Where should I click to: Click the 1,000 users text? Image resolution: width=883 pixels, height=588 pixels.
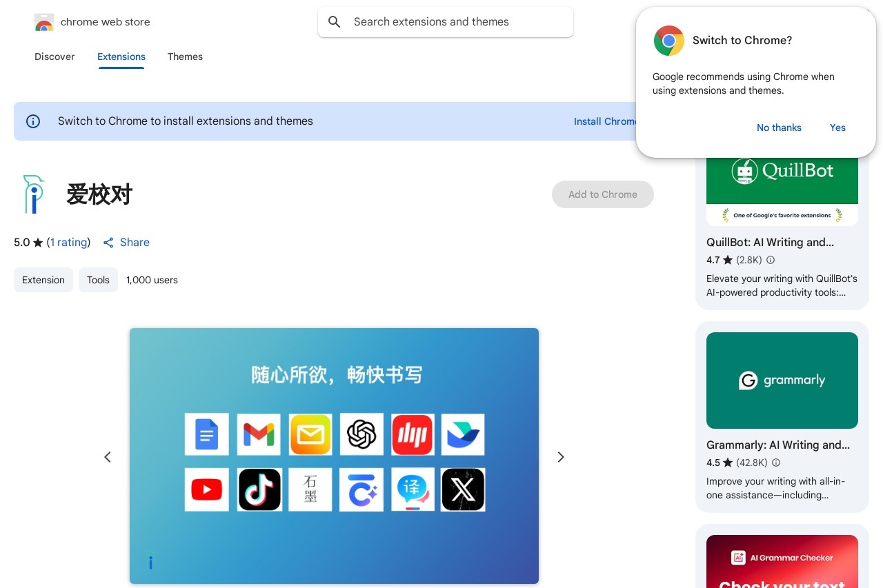coord(152,280)
